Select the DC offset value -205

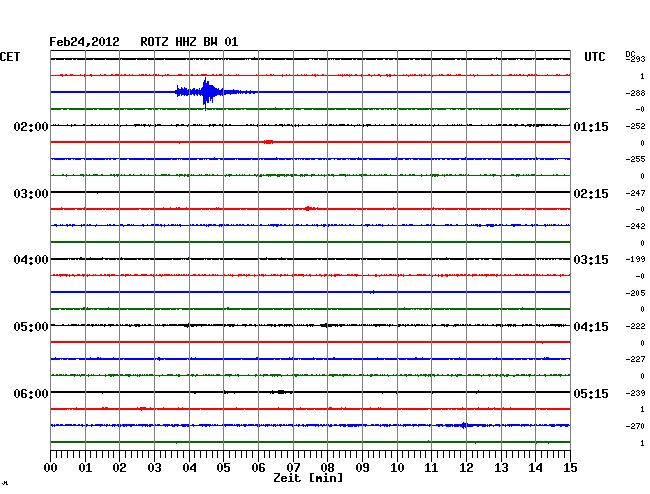(635, 293)
